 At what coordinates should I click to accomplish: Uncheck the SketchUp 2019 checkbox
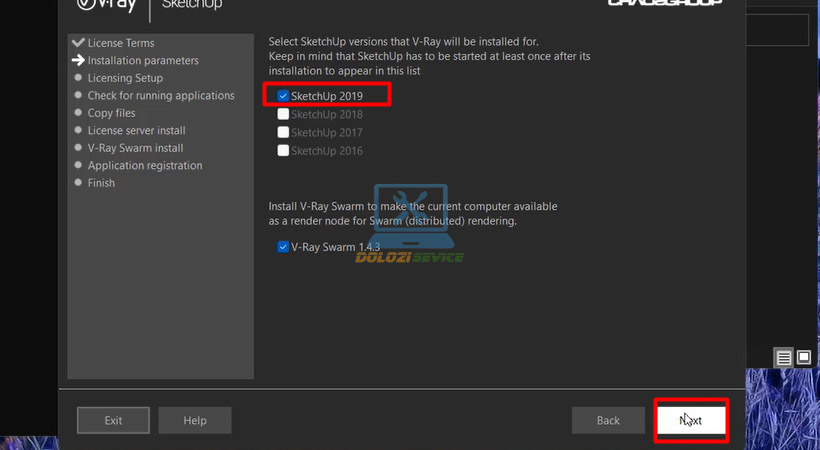tap(283, 96)
